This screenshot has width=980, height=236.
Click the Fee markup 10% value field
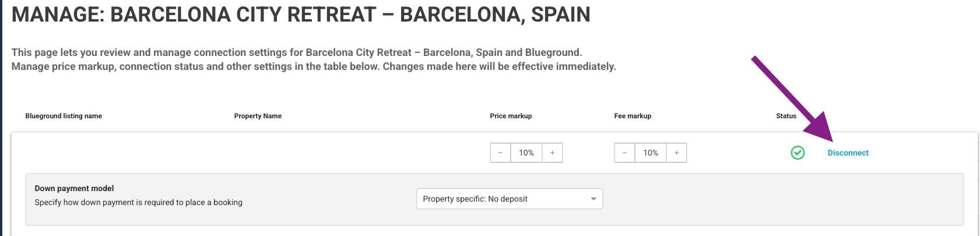point(651,153)
